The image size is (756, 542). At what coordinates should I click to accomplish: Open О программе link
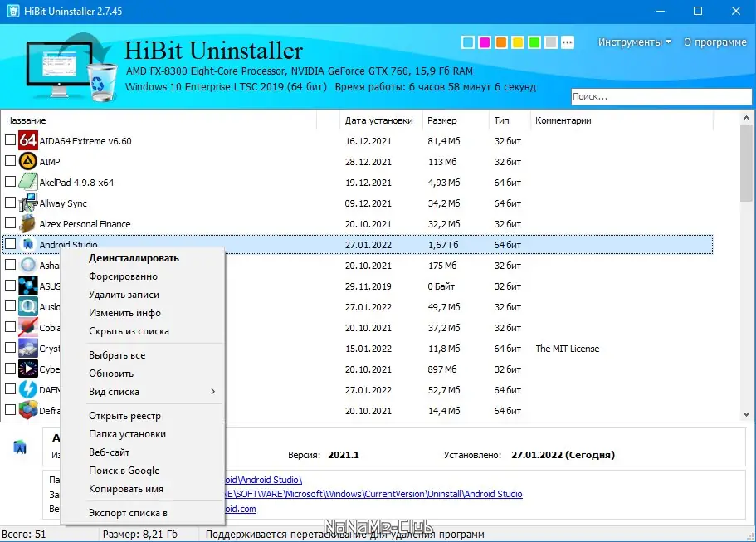[715, 42]
